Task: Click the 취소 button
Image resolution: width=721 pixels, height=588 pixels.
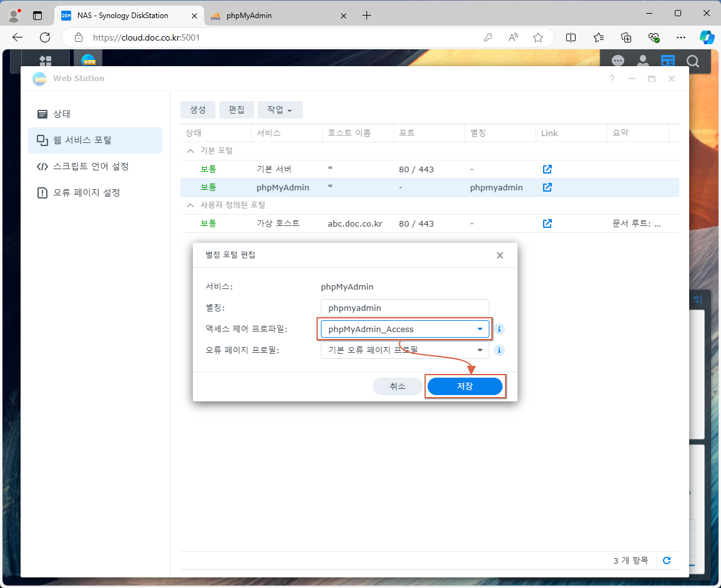Action: 397,386
